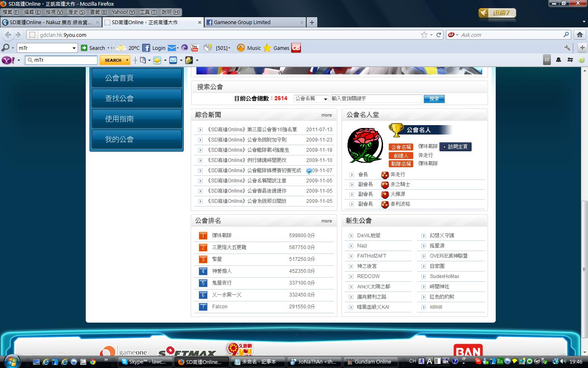This screenshot has height=368, width=588.
Task: Bookmark this page with the star
Action: [424, 35]
